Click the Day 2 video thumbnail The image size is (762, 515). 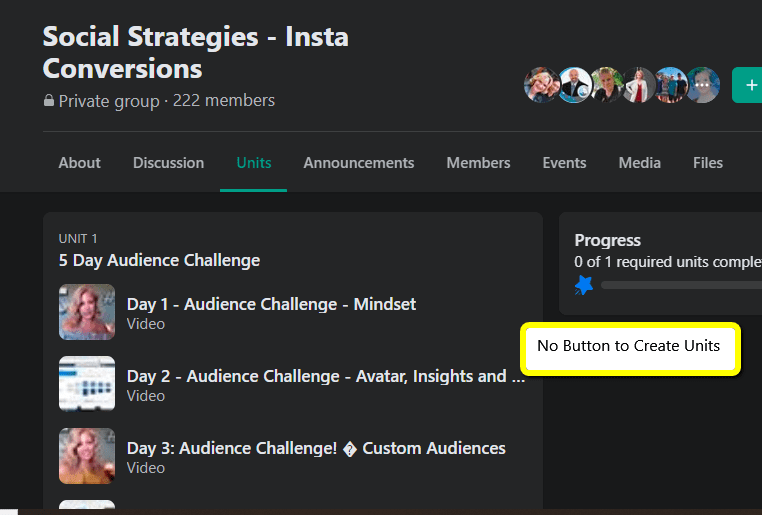coord(87,384)
